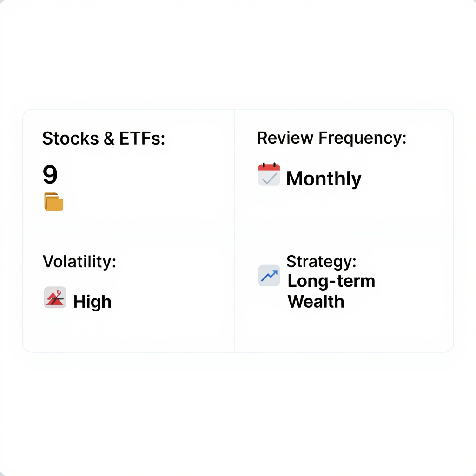Viewport: 476px width, 476px height.
Task: Click the calendar icon beside Monthly
Action: pyautogui.click(x=269, y=175)
